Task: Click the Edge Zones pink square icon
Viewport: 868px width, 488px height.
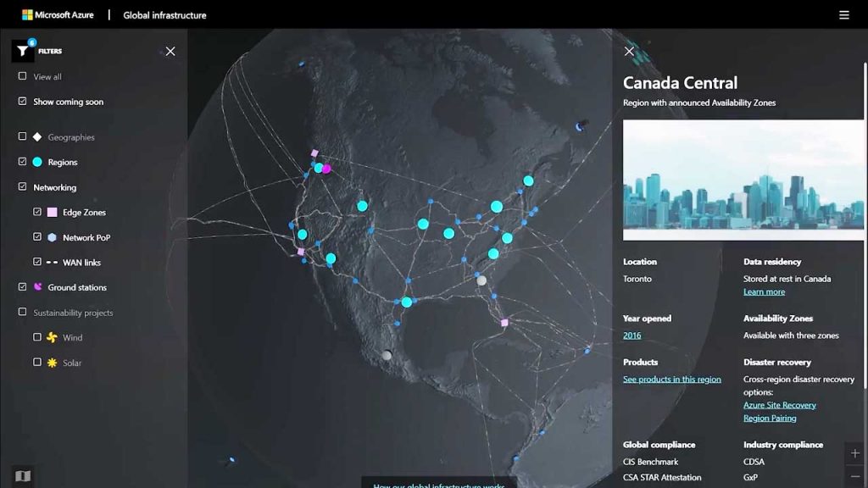Action: tap(52, 212)
